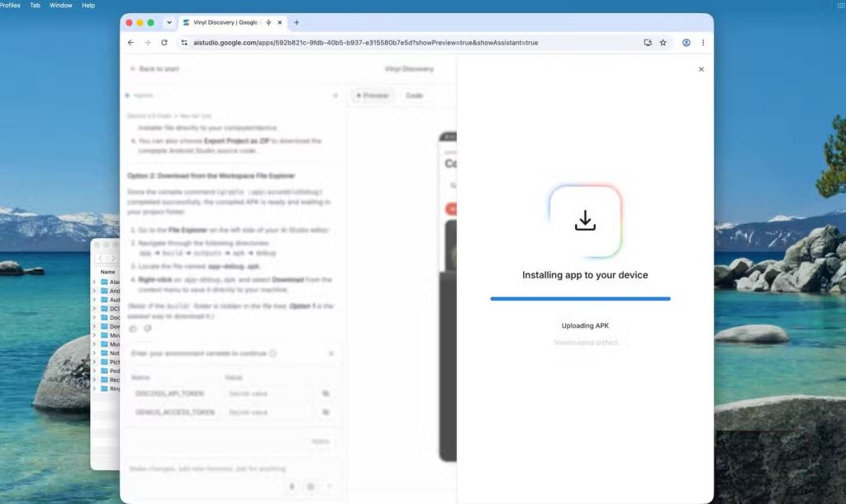
Task: Click Finder window's forward arrow
Action: (112, 258)
